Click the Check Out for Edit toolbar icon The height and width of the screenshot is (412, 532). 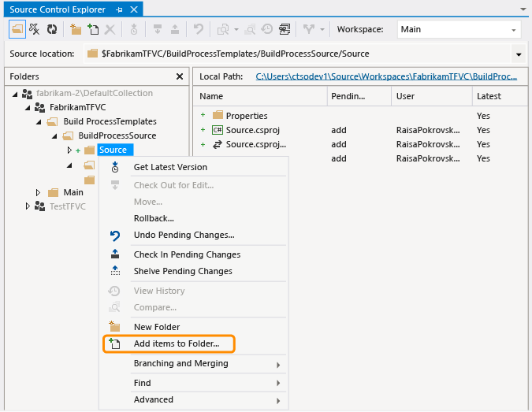point(158,29)
